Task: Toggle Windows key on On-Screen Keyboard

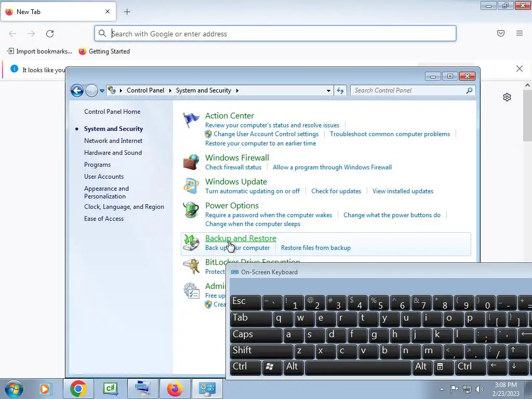Action: point(272,367)
